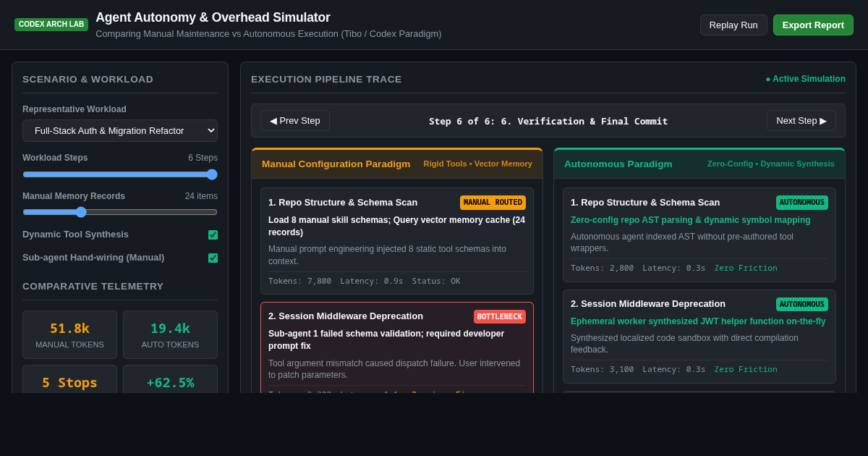Click the COMPARATIVE TELEMETRY heading
868x456 pixels.
pyautogui.click(x=93, y=287)
